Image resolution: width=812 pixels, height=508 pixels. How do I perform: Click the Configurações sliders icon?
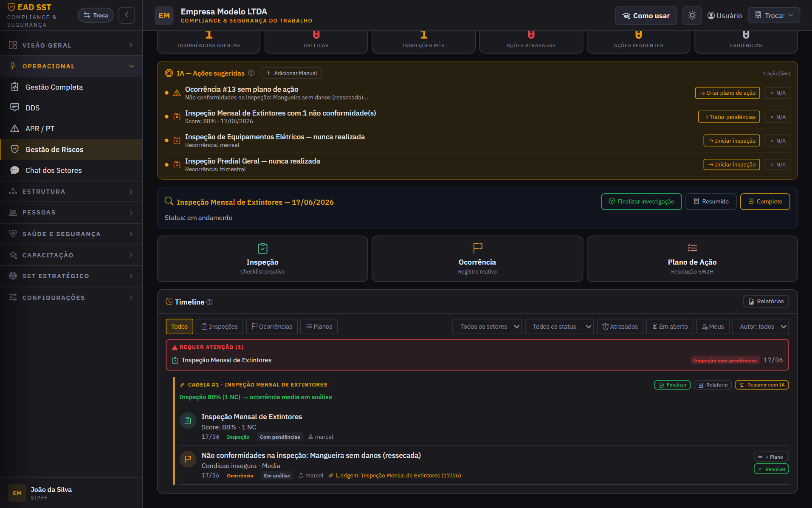coord(13,297)
